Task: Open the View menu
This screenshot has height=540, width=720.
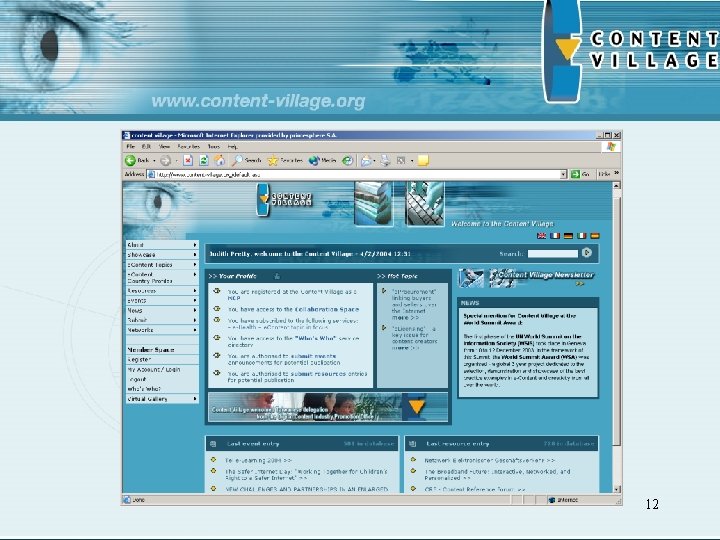Action: coord(164,146)
